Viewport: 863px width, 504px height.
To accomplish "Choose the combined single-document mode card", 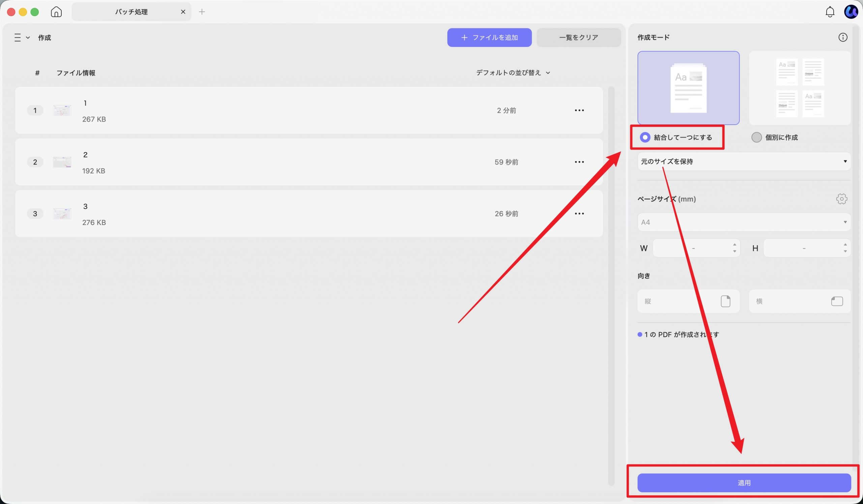I will click(688, 88).
